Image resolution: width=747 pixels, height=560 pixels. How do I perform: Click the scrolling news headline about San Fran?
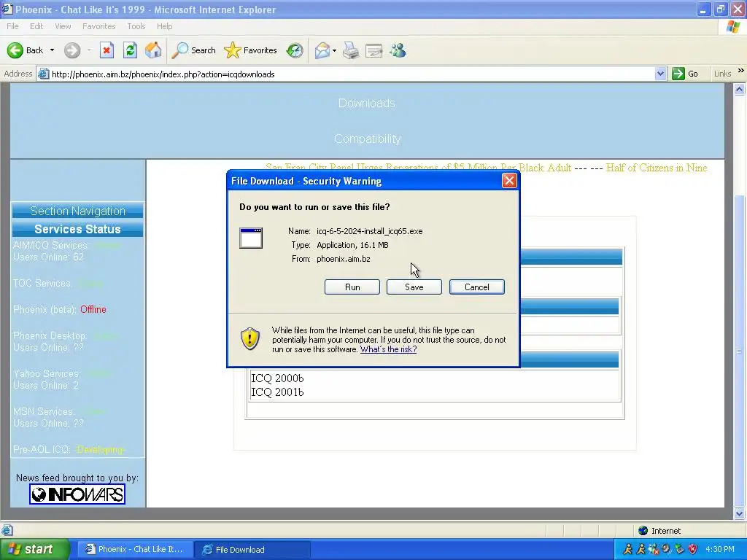[x=418, y=168]
